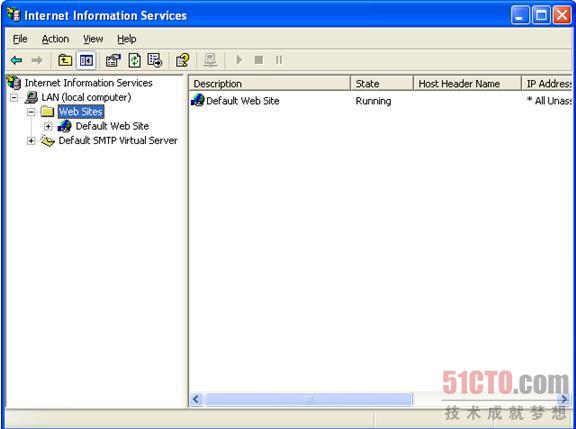Image resolution: width=576 pixels, height=429 pixels.
Task: Select Default SMTP Virtual Server item
Action: tap(118, 141)
